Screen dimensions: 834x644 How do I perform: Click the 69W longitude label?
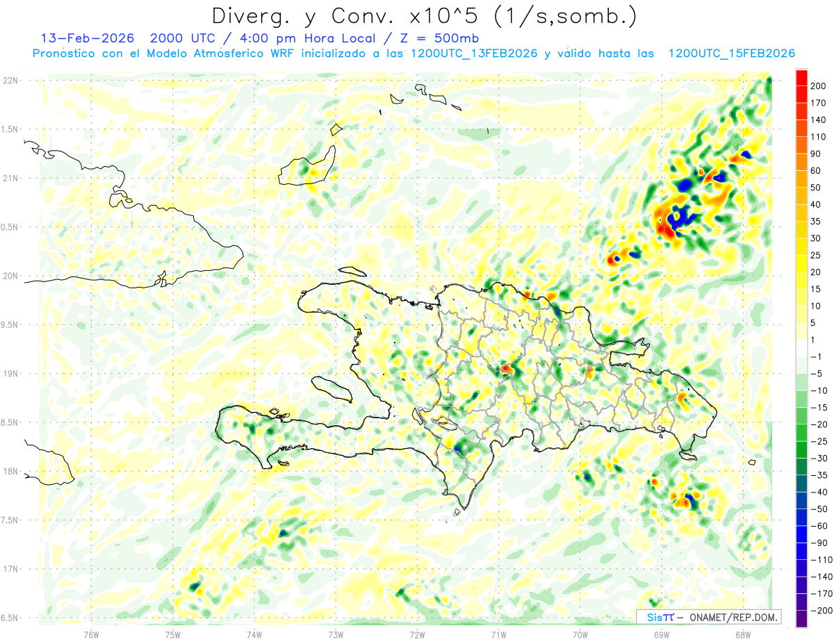(662, 635)
